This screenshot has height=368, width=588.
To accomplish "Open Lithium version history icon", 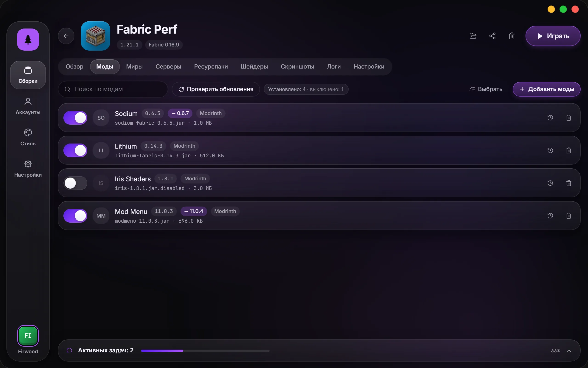I will 550,150.
